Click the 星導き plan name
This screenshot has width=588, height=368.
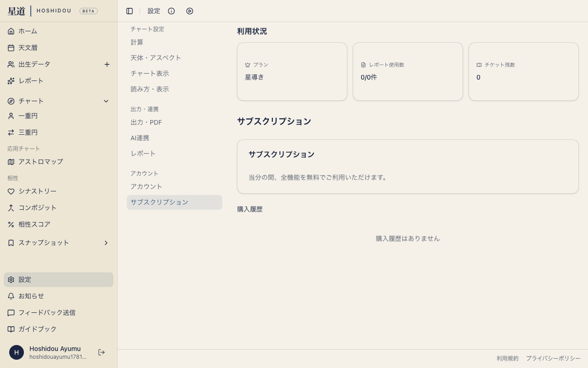pos(254,77)
